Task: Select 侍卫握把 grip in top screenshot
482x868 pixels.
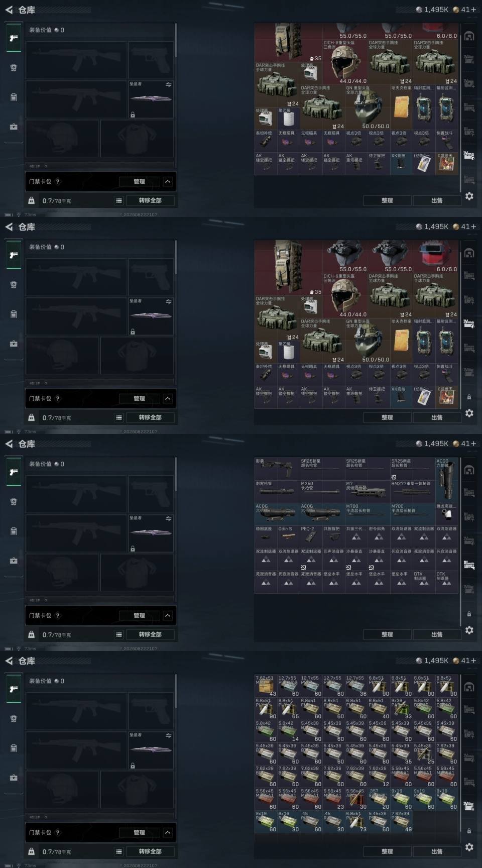Action: coord(379,164)
